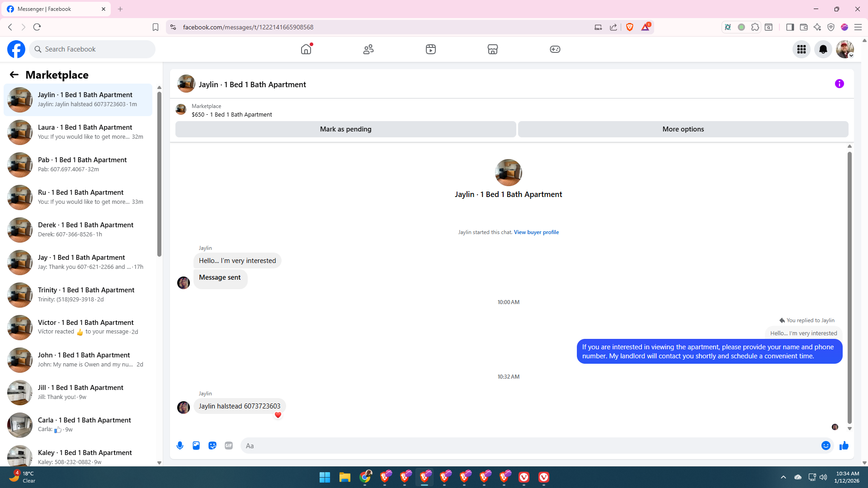Open the GIF picker icon

point(229,446)
